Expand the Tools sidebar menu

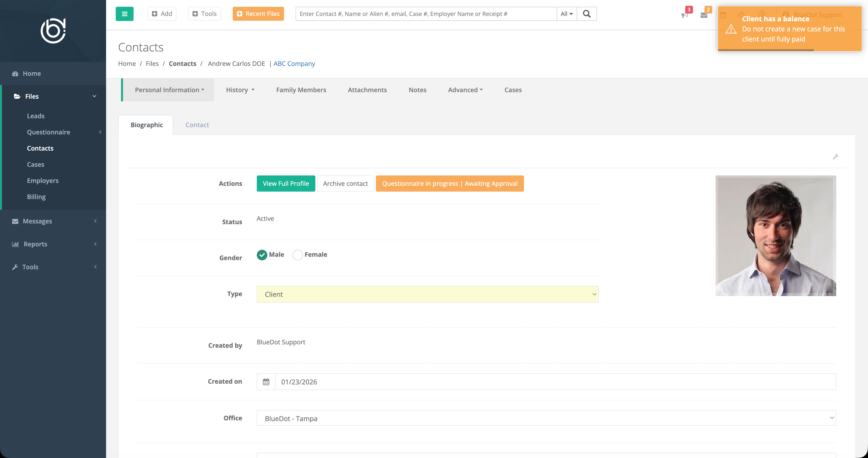pos(53,267)
